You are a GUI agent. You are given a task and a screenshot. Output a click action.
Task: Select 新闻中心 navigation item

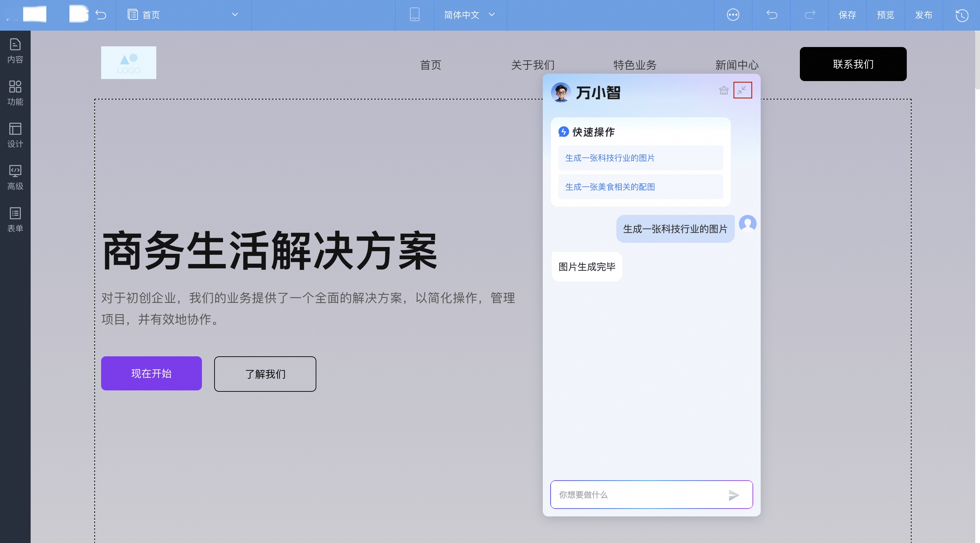737,65
